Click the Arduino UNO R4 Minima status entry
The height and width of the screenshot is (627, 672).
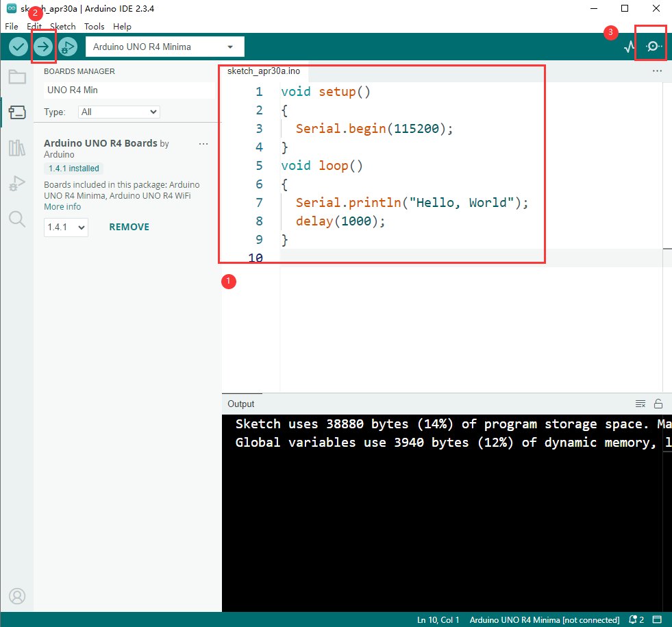[x=545, y=619]
